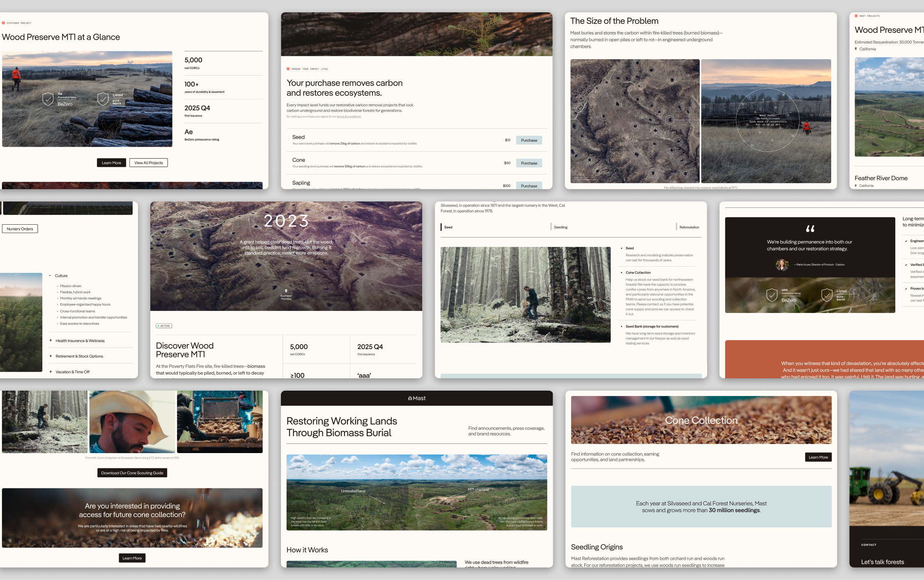Click the ACTIVE status badge

(x=164, y=326)
